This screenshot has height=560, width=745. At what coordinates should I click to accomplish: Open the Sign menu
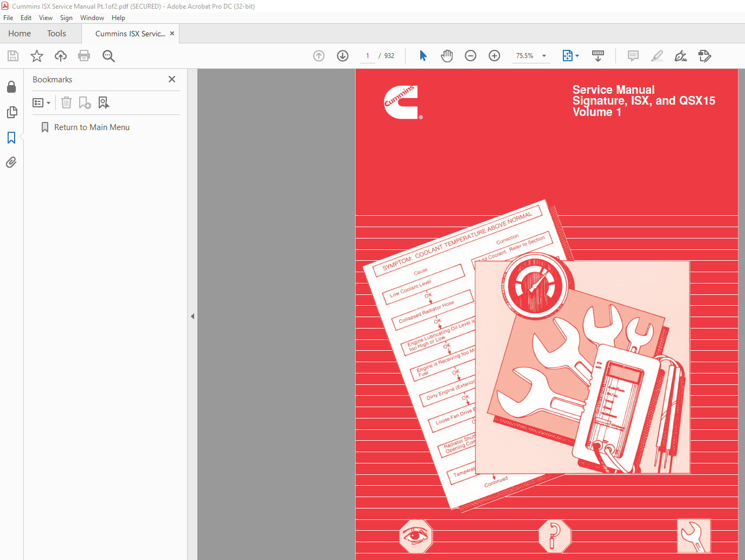[66, 18]
